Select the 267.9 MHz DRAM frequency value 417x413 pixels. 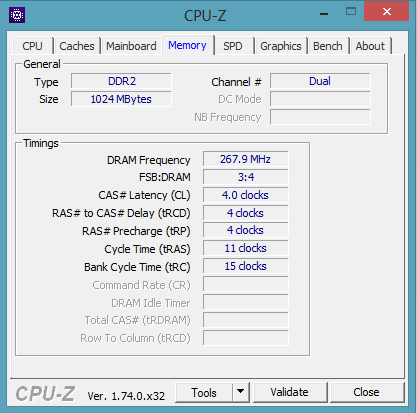(x=246, y=159)
